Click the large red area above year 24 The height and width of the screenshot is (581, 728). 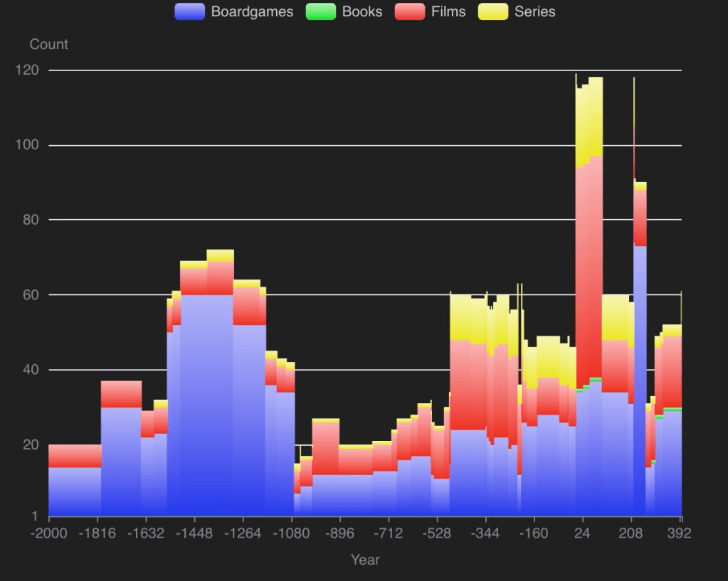(x=589, y=270)
